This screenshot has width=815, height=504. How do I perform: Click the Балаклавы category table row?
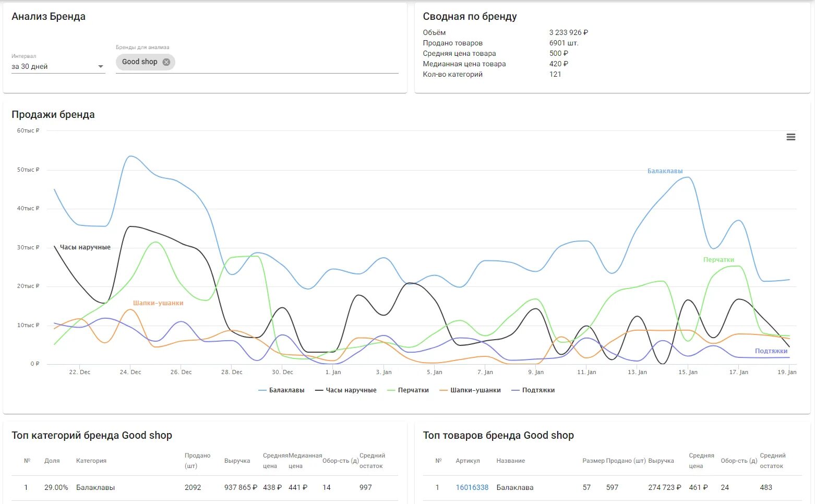205,487
